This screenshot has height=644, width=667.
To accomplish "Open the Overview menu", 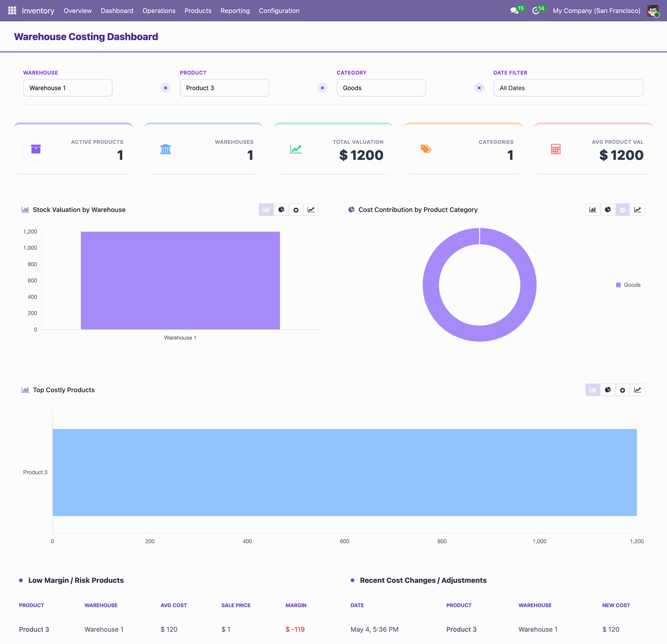I will coord(78,11).
